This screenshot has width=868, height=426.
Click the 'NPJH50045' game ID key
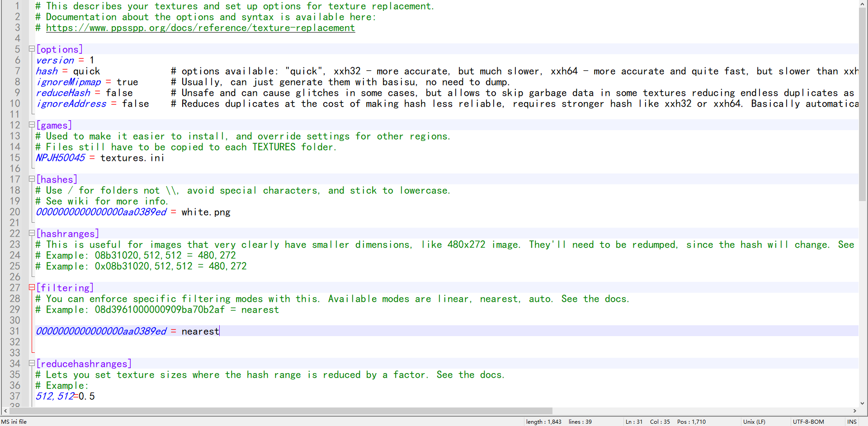click(x=61, y=158)
